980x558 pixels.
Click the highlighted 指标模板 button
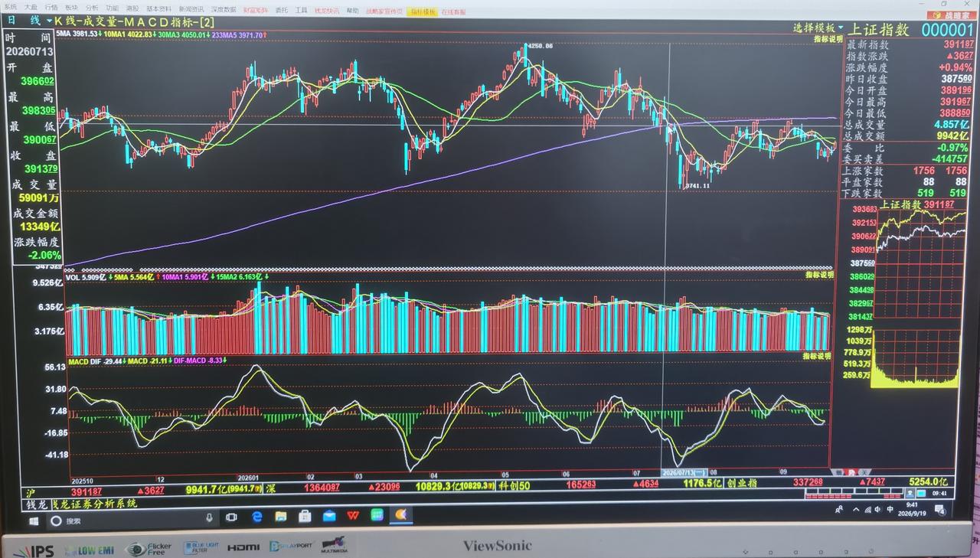pyautogui.click(x=422, y=12)
